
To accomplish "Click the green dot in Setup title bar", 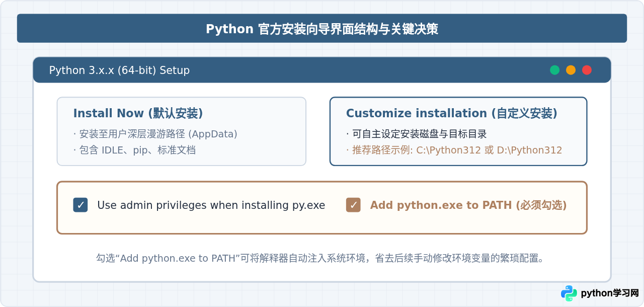I will click(554, 70).
